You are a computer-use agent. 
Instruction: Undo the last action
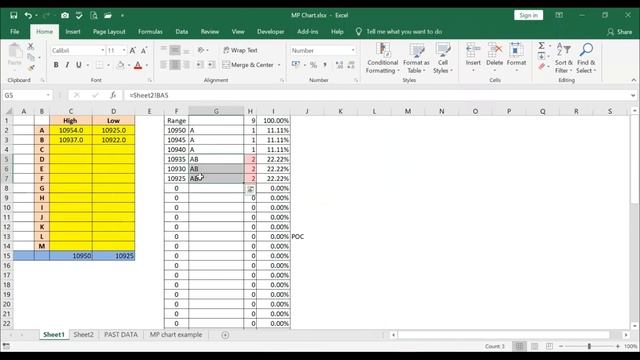click(x=28, y=16)
